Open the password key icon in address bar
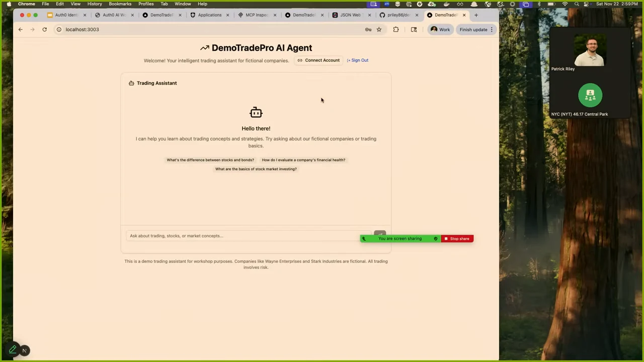Viewport: 644px width, 362px height. point(368,30)
